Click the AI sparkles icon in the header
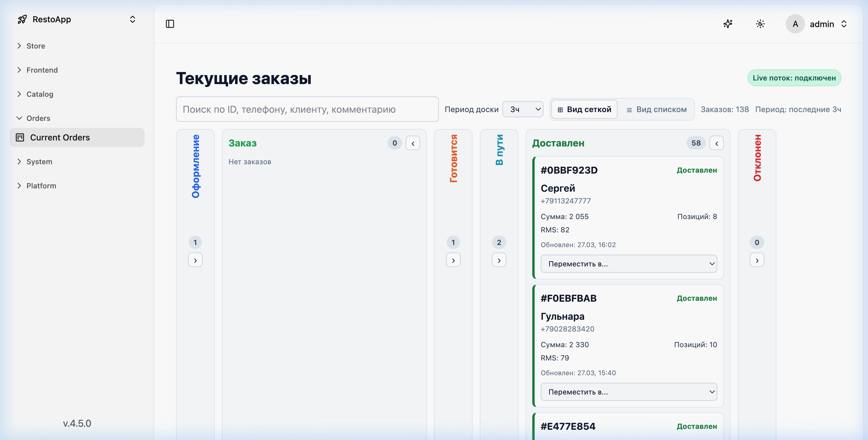The height and width of the screenshot is (440, 868). click(x=728, y=24)
